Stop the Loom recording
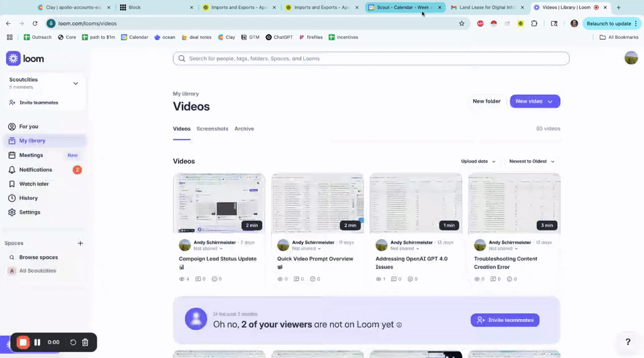 (23, 342)
